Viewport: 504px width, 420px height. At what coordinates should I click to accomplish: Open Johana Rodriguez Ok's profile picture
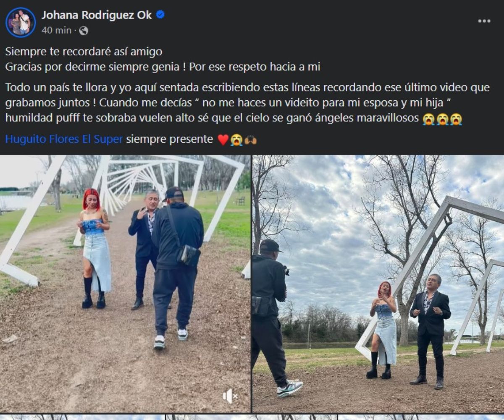tap(21, 22)
